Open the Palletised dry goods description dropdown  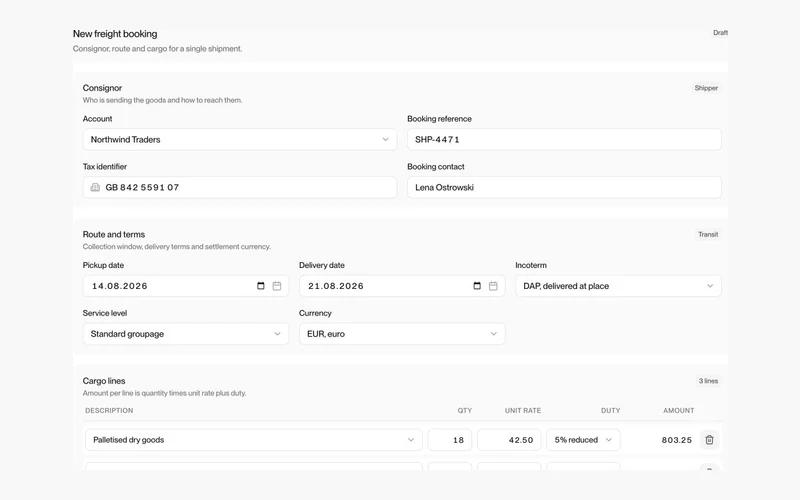coord(254,440)
